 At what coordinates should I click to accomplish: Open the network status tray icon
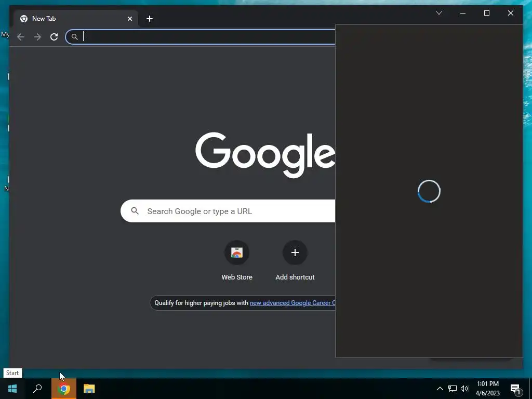(453, 389)
